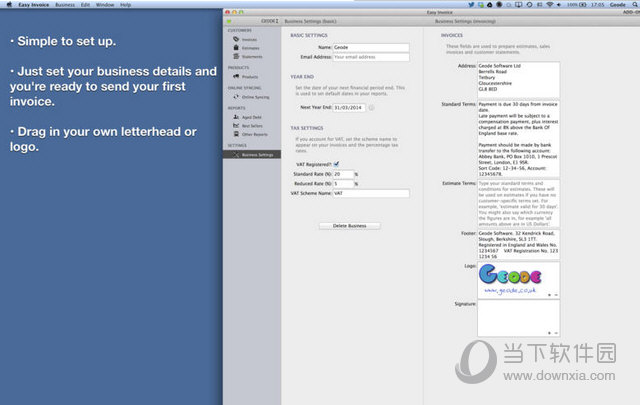Click the Address text area
640x405 pixels.
518,80
